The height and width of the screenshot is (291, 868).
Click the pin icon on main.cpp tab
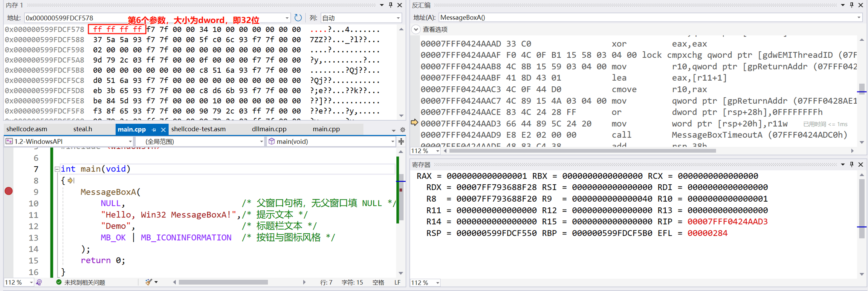(154, 130)
